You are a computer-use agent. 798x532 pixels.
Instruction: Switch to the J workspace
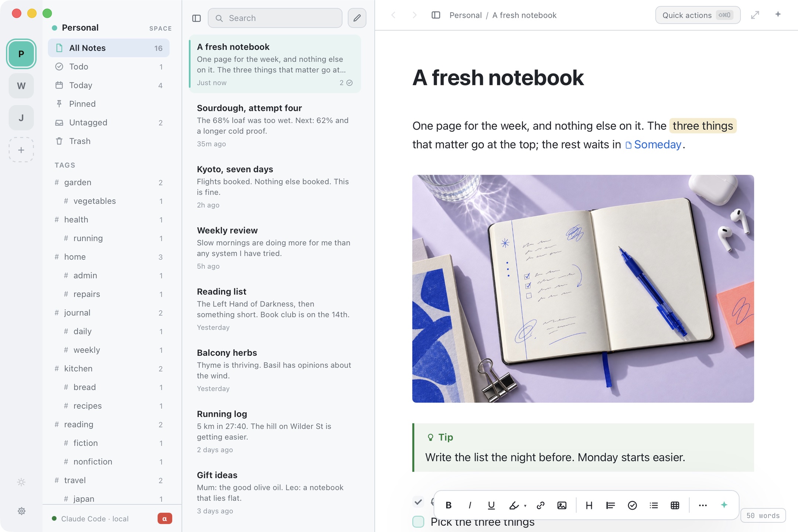click(x=21, y=118)
